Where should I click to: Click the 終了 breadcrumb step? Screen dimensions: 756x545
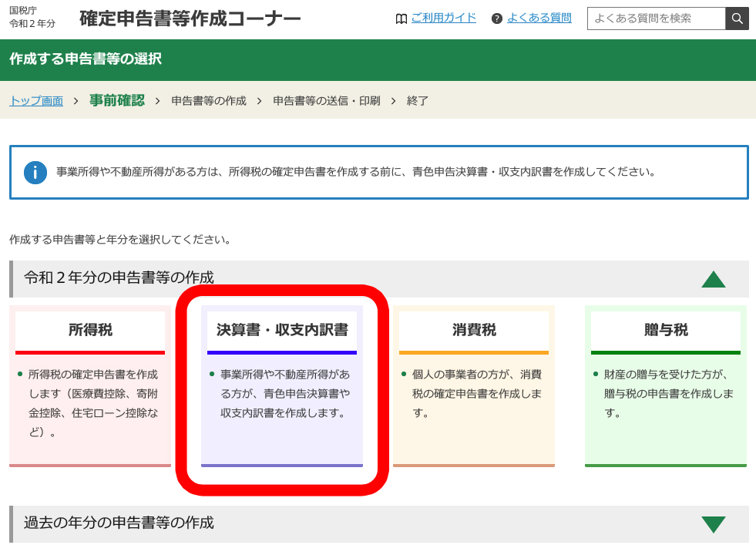[x=418, y=101]
